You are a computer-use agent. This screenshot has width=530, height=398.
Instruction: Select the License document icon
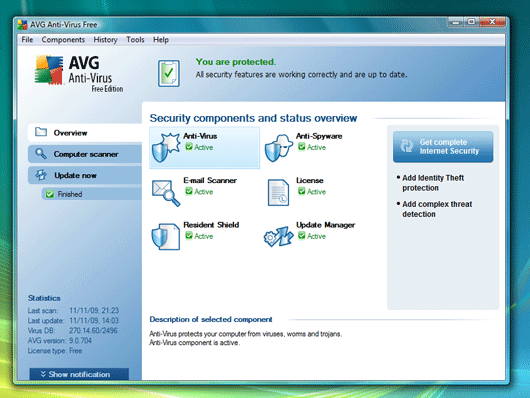[278, 192]
